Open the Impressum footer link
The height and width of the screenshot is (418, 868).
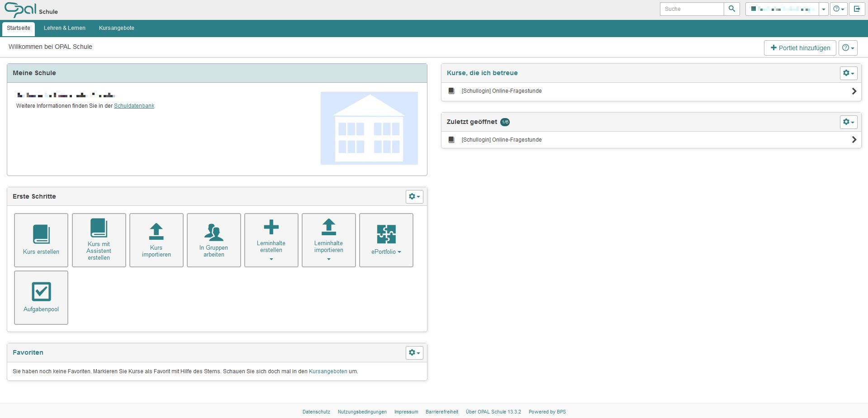(406, 412)
